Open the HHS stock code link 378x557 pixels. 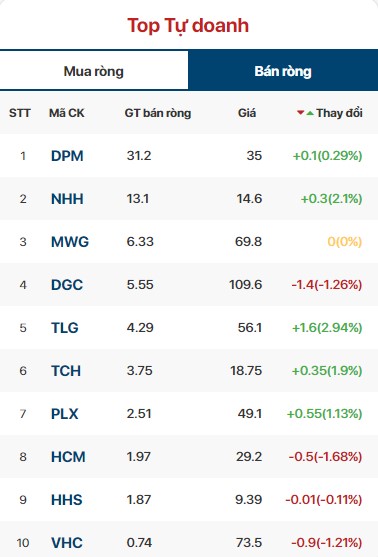(67, 499)
